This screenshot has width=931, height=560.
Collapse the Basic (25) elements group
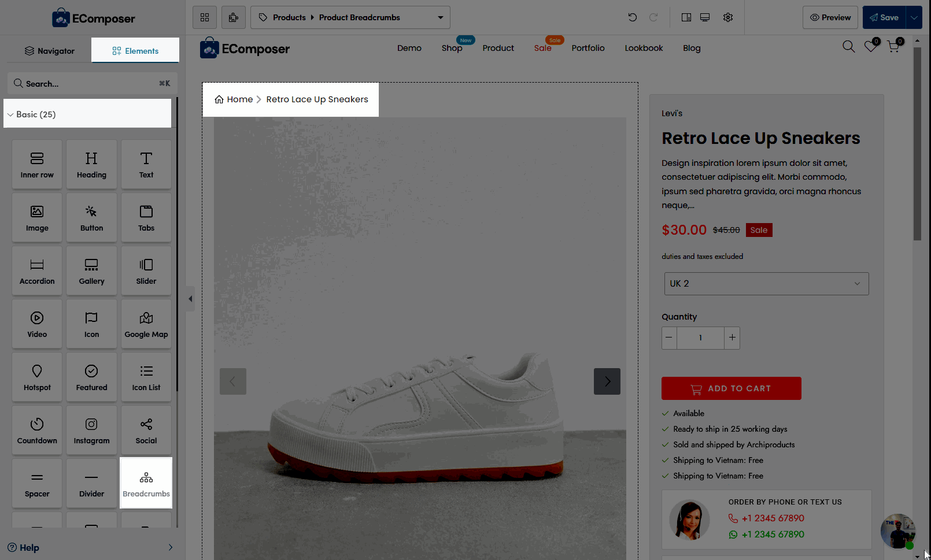(x=88, y=114)
